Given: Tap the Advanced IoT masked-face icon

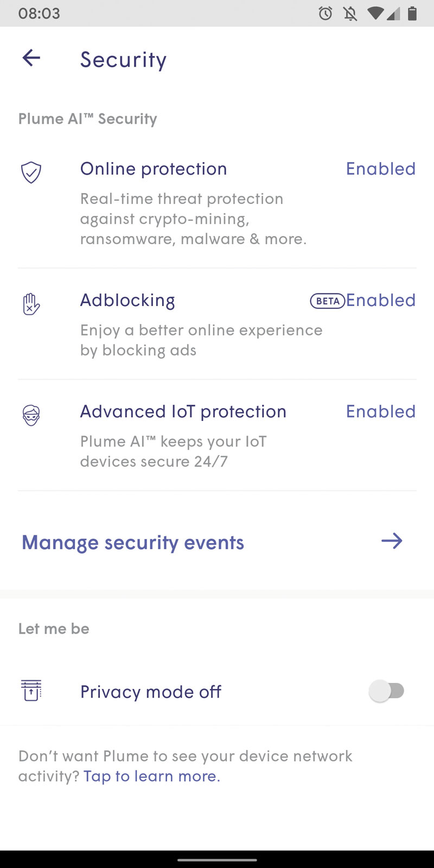Looking at the screenshot, I should coord(31,415).
